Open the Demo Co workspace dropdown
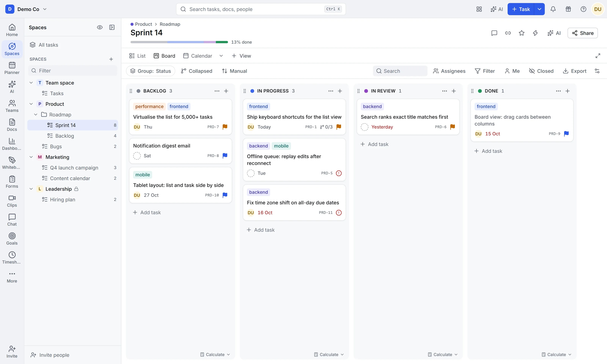Viewport: 607px width, 364px height. click(x=26, y=9)
